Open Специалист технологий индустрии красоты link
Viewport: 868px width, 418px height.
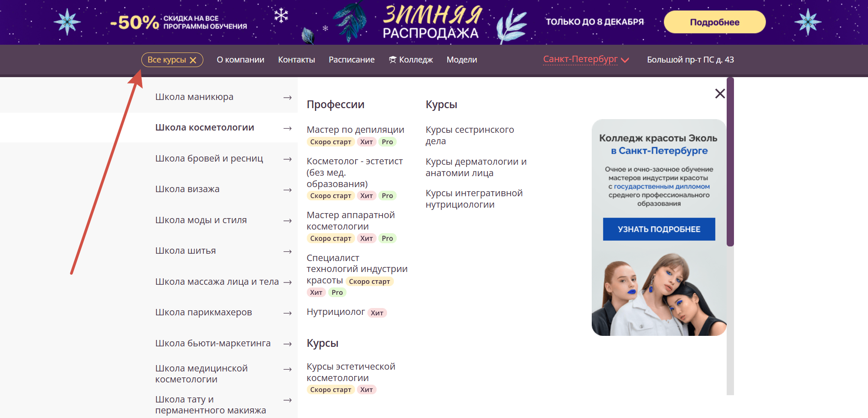click(357, 269)
